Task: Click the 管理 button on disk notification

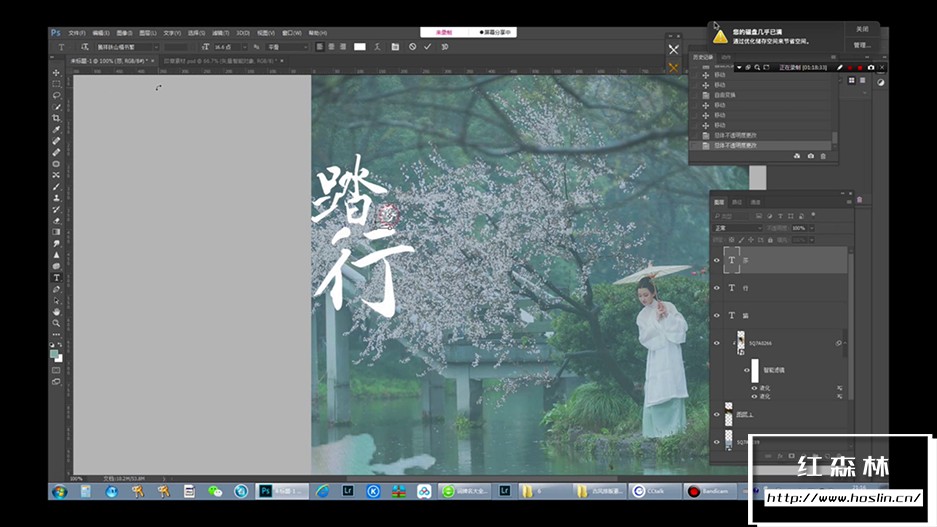Action: [x=861, y=45]
